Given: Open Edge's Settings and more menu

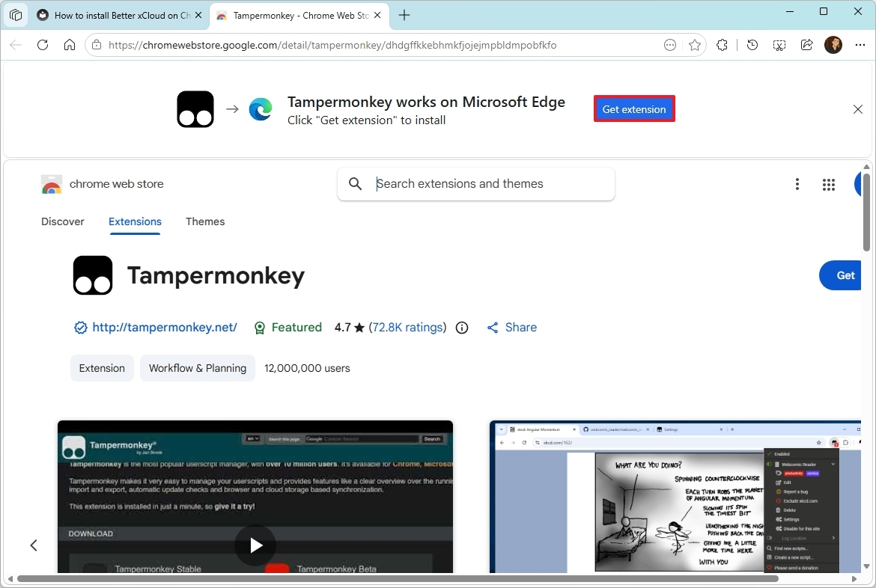Looking at the screenshot, I should pyautogui.click(x=860, y=45).
